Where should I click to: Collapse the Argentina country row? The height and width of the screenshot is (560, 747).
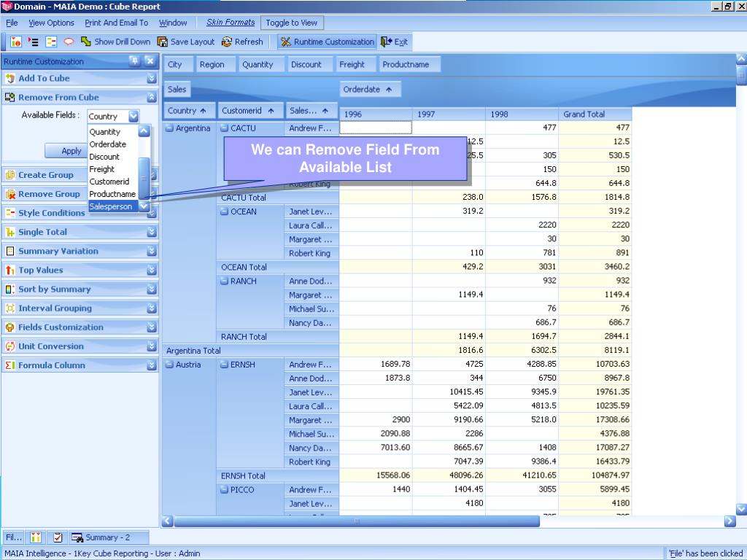tap(169, 128)
